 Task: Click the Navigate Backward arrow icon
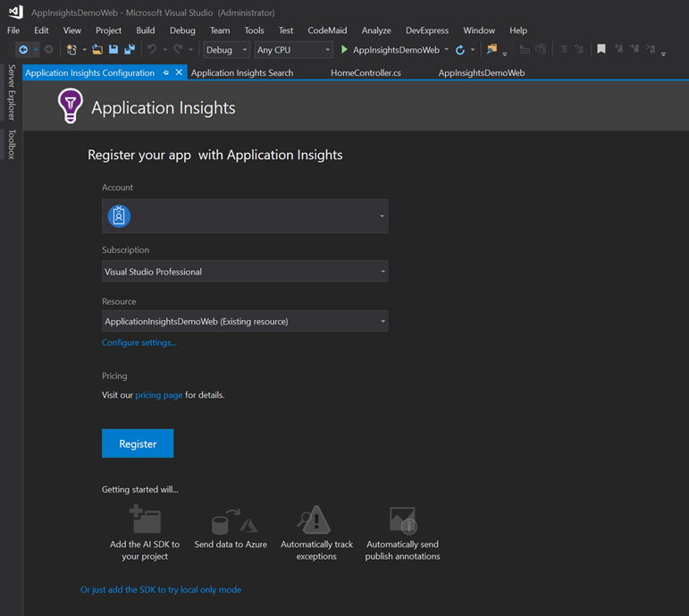click(x=23, y=50)
